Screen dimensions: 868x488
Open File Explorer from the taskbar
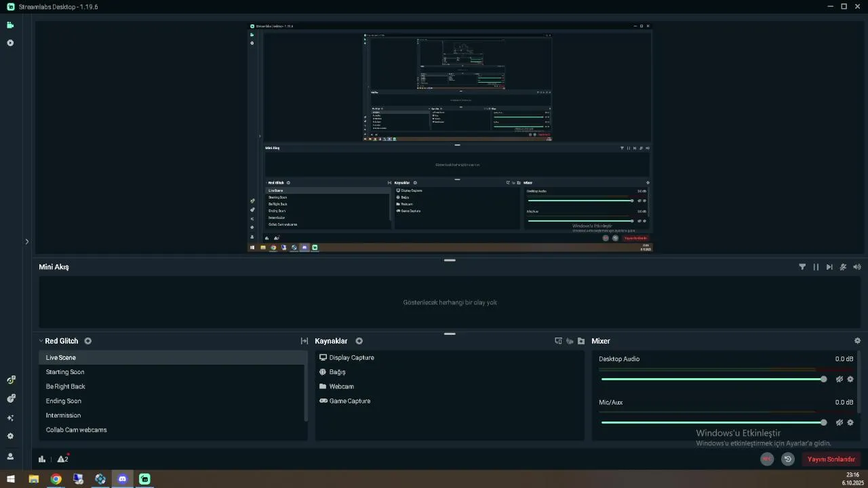[34, 479]
